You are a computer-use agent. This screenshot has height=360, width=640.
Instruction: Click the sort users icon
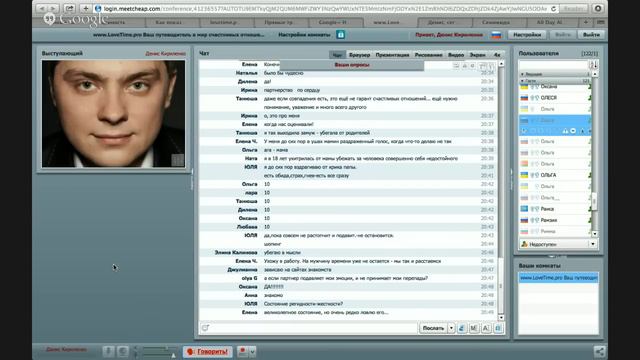point(593,65)
